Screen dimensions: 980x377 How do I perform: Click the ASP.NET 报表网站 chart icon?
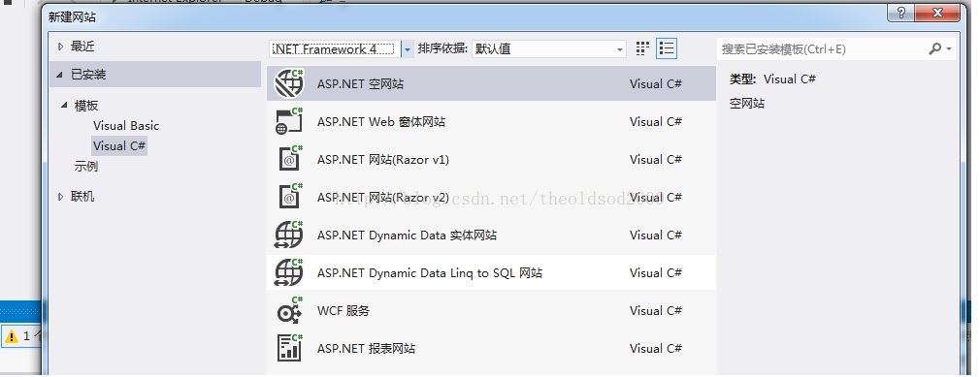[289, 348]
